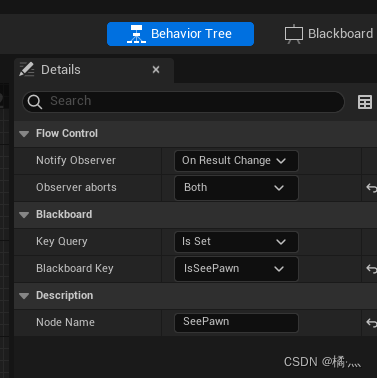Screen dimensions: 377x378
Task: Click the Behavior Tree mode icon
Action: coord(136,34)
